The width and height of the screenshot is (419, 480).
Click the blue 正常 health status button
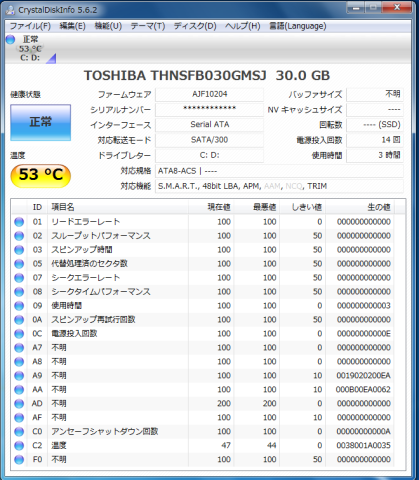pos(40,122)
